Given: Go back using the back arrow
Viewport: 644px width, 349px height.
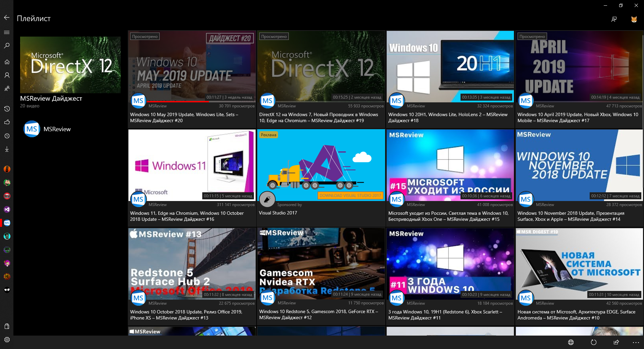Looking at the screenshot, I should (7, 17).
